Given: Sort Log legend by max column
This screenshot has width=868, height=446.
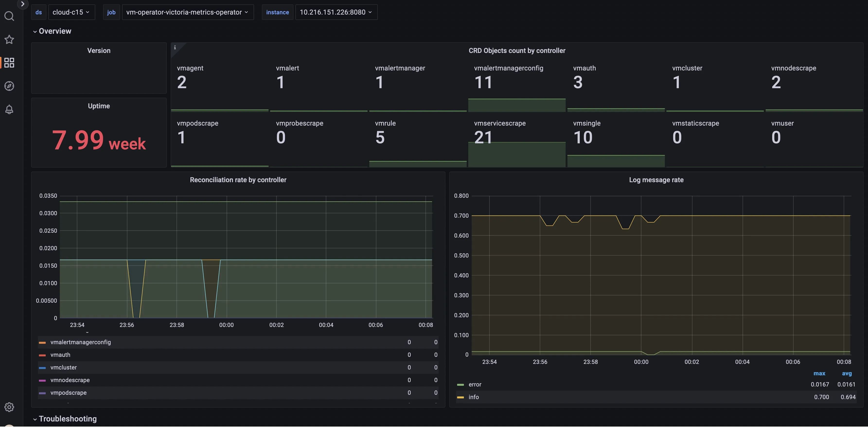Looking at the screenshot, I should (x=819, y=373).
